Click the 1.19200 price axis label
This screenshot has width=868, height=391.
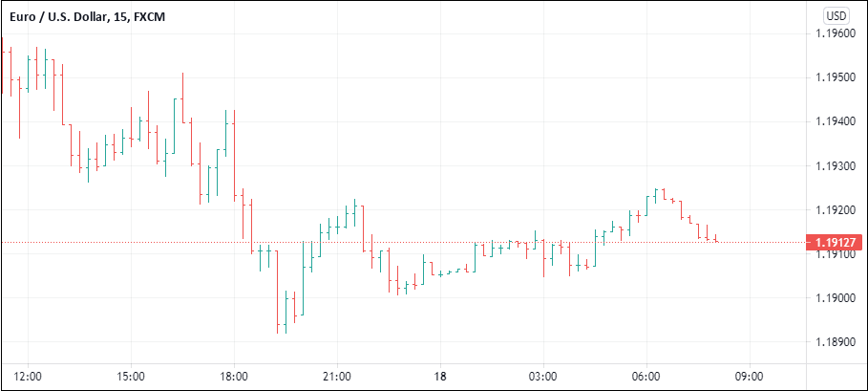pyautogui.click(x=835, y=210)
